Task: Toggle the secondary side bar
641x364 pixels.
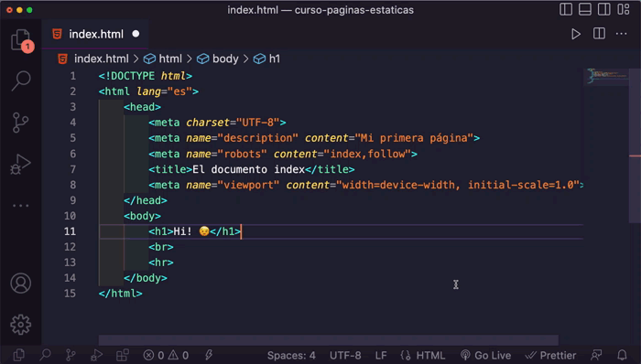Action: tap(603, 9)
